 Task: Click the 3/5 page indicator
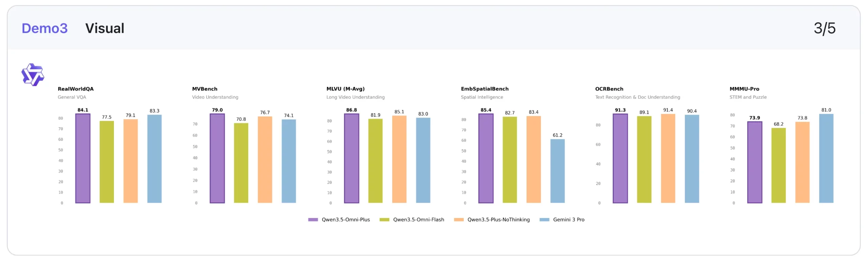825,28
